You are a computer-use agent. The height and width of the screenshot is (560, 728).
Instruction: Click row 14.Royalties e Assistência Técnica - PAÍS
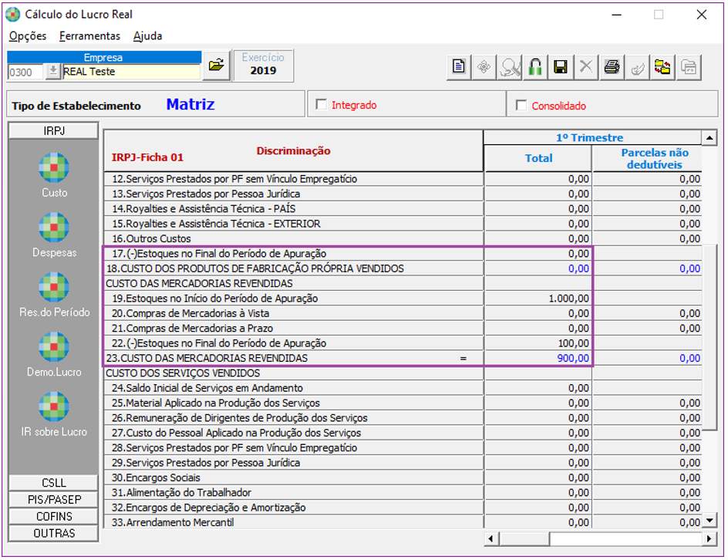(293, 208)
